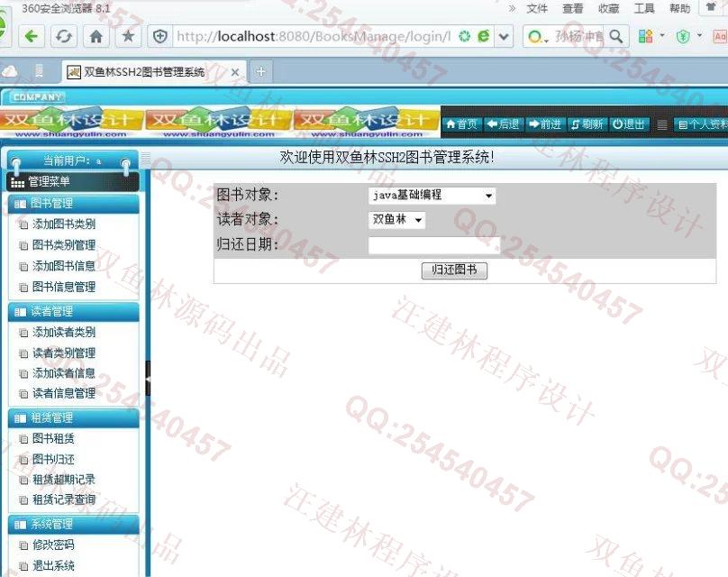Click the green shield icon at top right
The image size is (728, 577).
pos(683,37)
